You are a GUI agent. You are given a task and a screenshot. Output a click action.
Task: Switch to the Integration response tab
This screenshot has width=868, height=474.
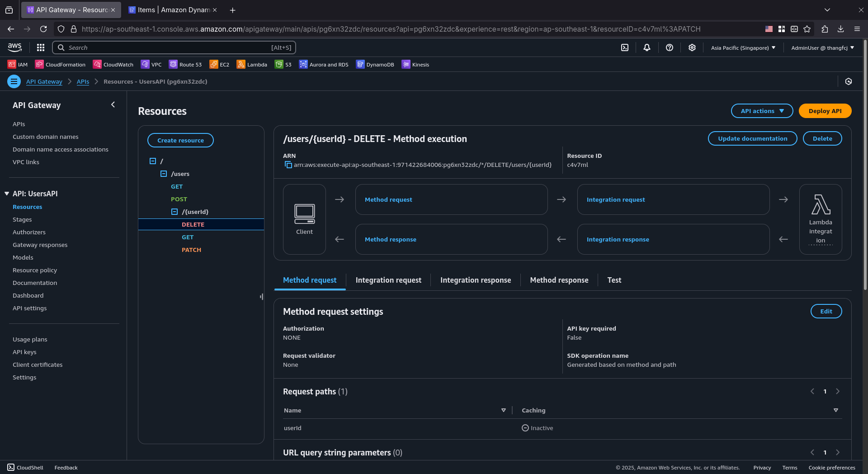(x=476, y=280)
